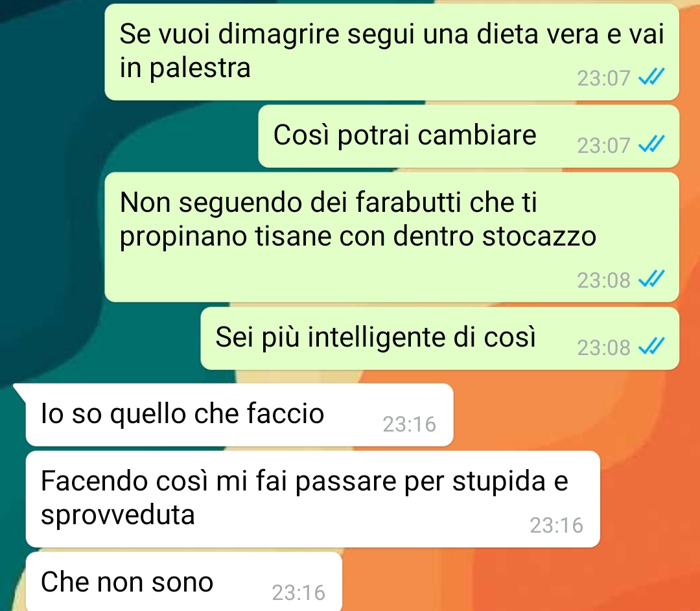Tap the 23:16 timestamp on 'Io so quello'

click(409, 424)
